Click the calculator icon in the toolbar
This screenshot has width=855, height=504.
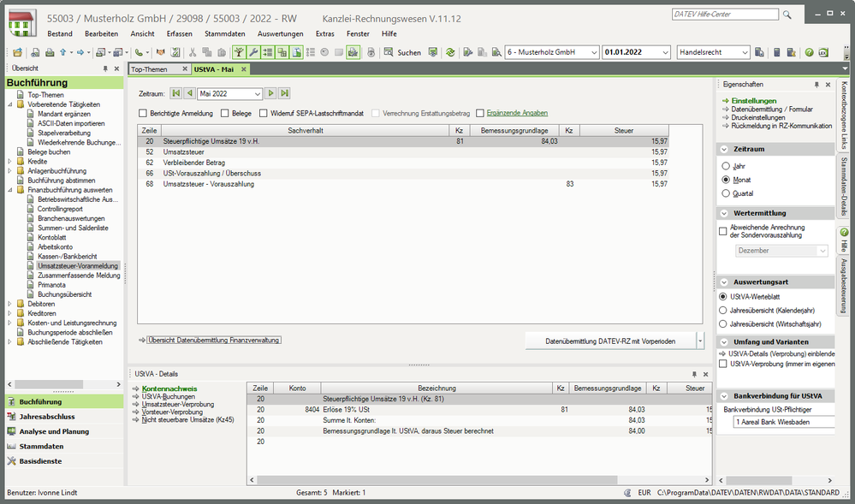coord(777,52)
